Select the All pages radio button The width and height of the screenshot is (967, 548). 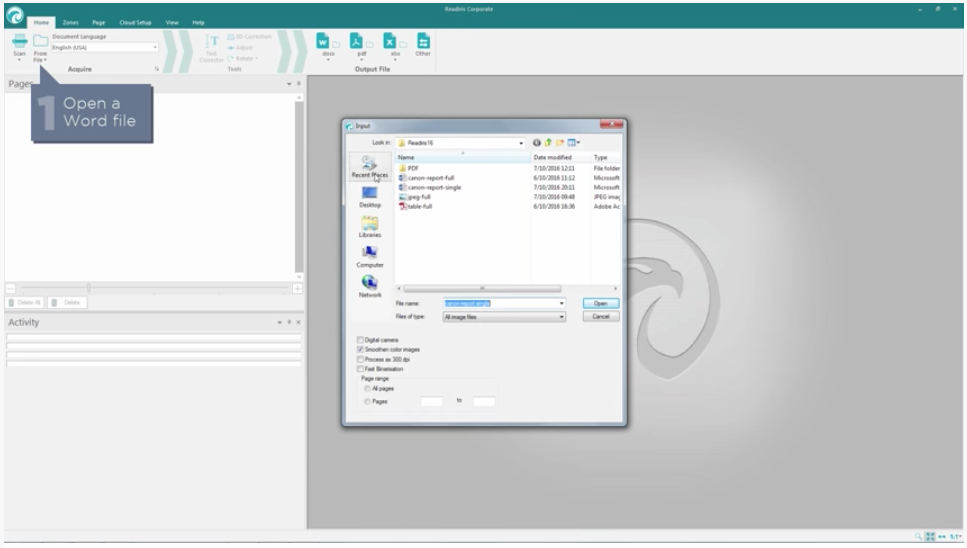point(368,389)
